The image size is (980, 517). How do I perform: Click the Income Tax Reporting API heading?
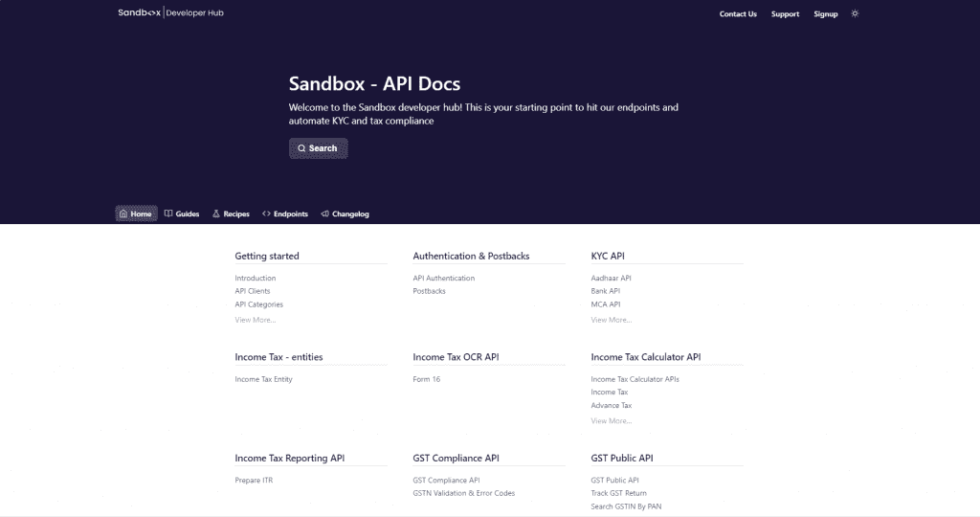(289, 459)
